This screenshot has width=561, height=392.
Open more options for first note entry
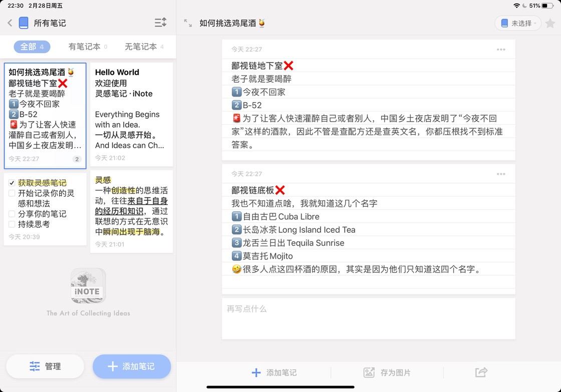click(x=501, y=50)
